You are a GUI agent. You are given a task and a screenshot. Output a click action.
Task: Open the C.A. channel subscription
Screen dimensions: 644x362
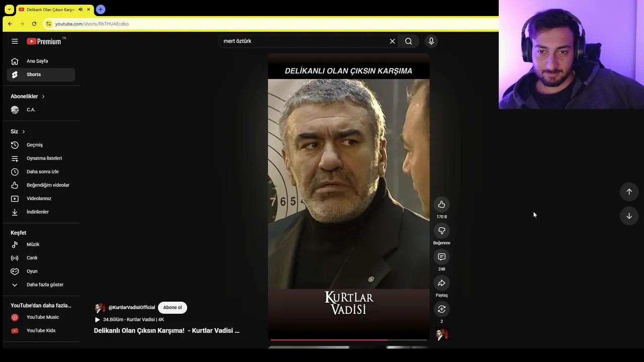tap(41, 110)
